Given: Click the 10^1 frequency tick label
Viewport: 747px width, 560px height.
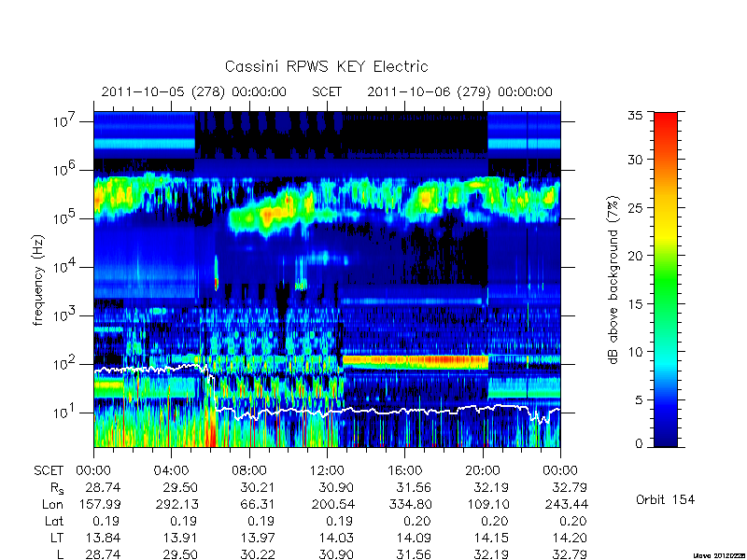Looking at the screenshot, I should point(63,412).
